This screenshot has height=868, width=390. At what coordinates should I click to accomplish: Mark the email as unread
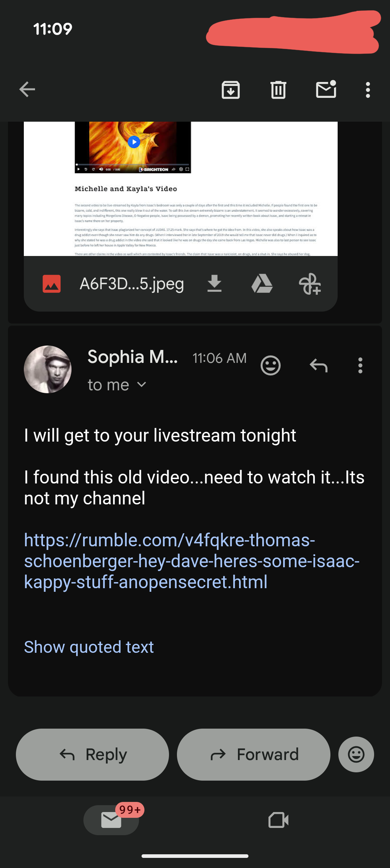tap(326, 90)
